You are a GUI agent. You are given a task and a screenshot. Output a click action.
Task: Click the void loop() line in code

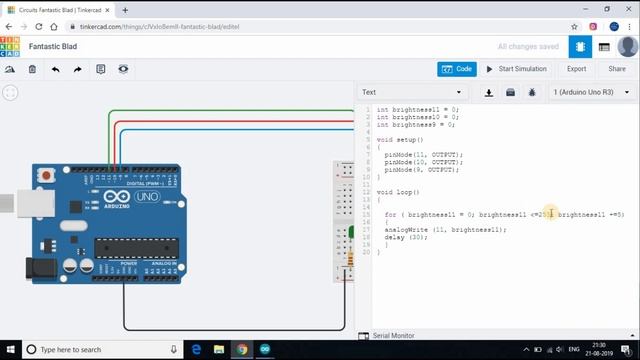point(398,192)
